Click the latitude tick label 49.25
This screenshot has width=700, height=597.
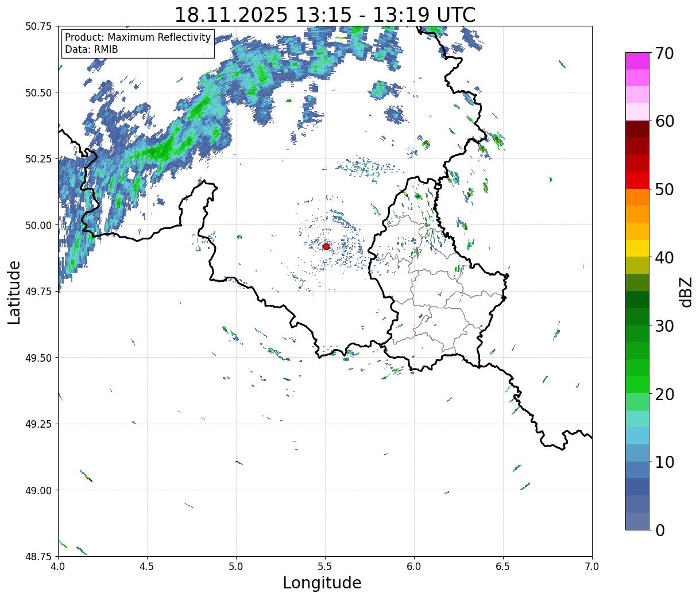point(38,424)
